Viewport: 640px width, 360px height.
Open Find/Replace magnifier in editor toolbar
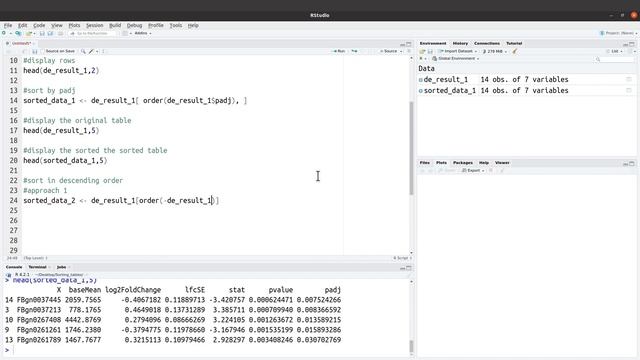tap(83, 51)
